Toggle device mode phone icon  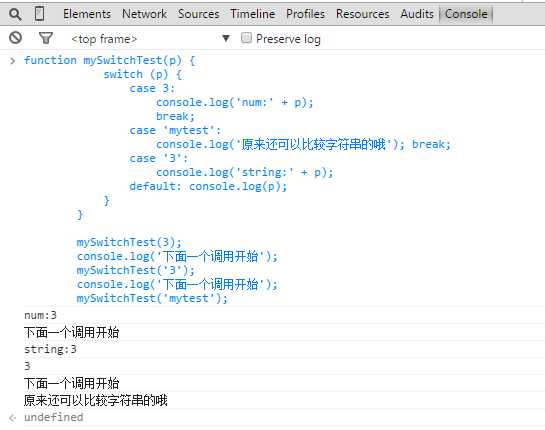40,14
